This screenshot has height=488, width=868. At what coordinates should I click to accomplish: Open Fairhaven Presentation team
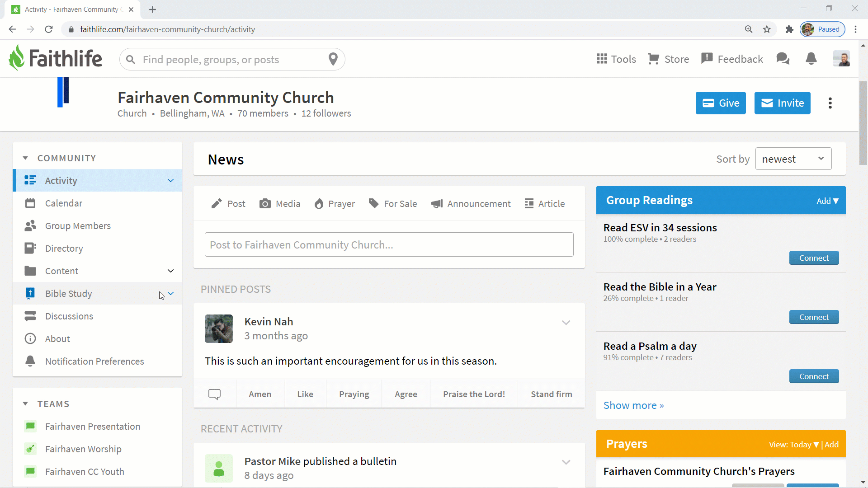(x=93, y=427)
